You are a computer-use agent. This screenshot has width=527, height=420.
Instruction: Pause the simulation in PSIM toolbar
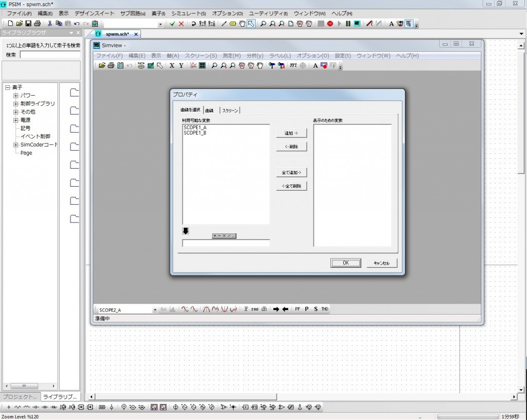348,24
